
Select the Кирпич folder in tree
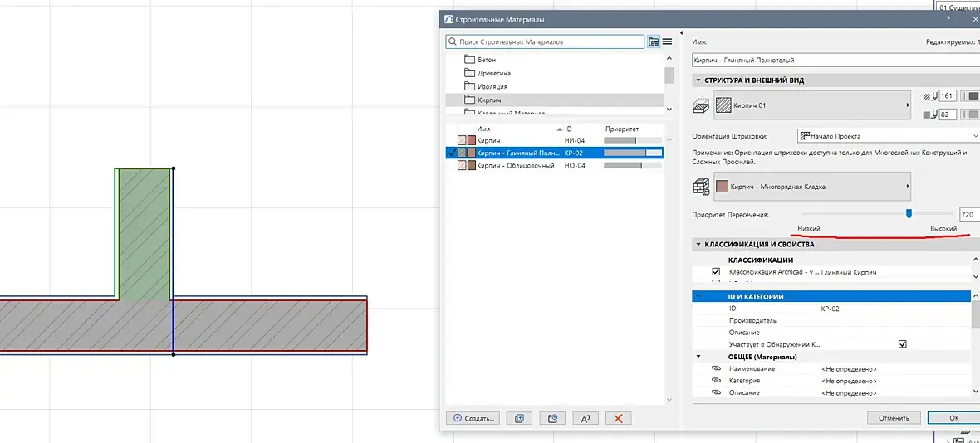pyautogui.click(x=555, y=100)
